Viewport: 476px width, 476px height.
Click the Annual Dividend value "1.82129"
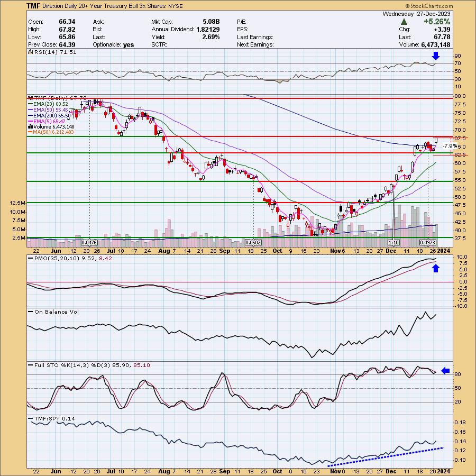[208, 29]
